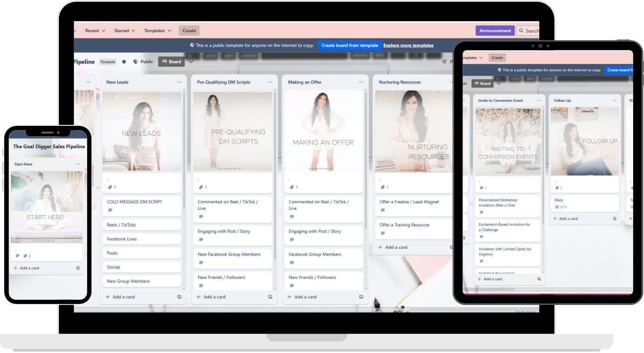Open the Starred dropdown menu
Image resolution: width=644 pixels, height=353 pixels.
click(124, 31)
